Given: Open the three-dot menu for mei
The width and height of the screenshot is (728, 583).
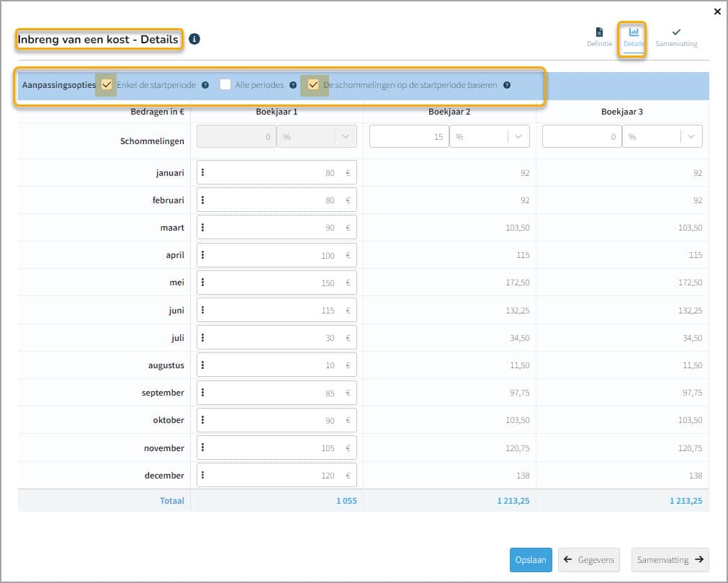Looking at the screenshot, I should (203, 282).
